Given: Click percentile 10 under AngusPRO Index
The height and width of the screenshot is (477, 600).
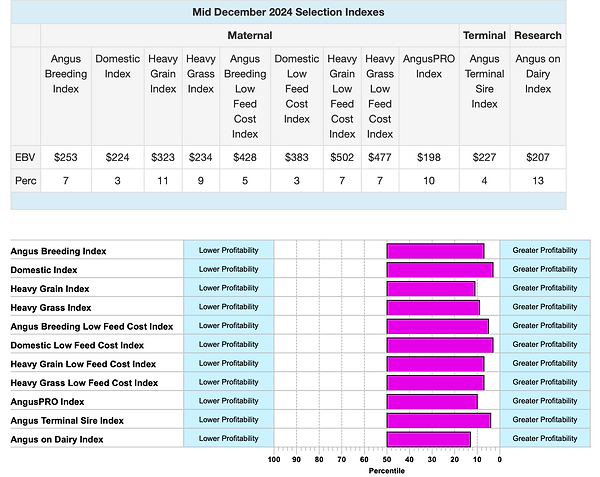Looking at the screenshot, I should pos(429,181).
